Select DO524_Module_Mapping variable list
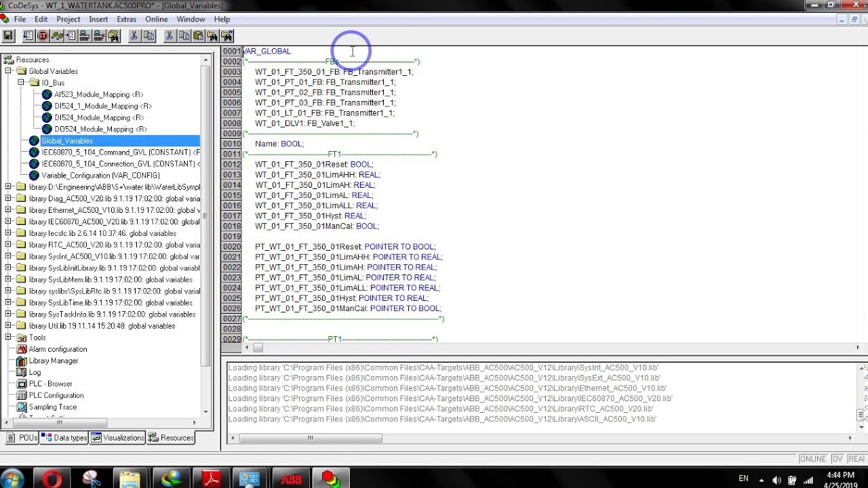This screenshot has height=488, width=868. coord(100,129)
